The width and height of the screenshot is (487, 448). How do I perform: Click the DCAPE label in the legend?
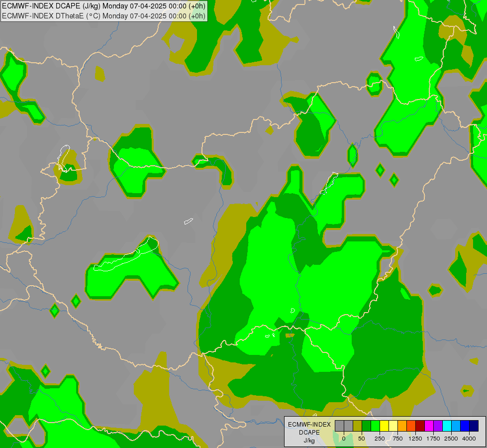(309, 433)
